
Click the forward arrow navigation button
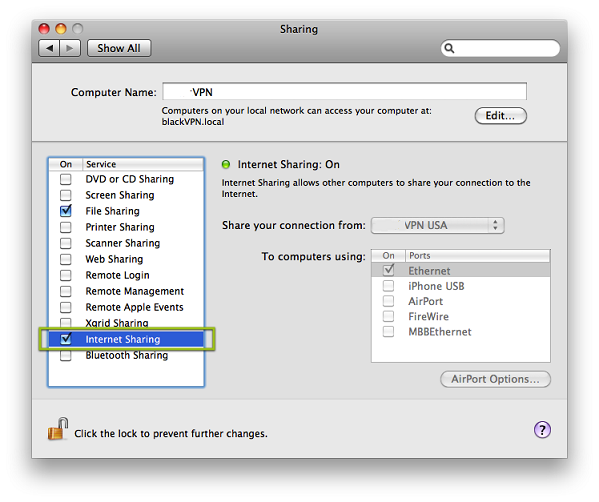coord(70,48)
